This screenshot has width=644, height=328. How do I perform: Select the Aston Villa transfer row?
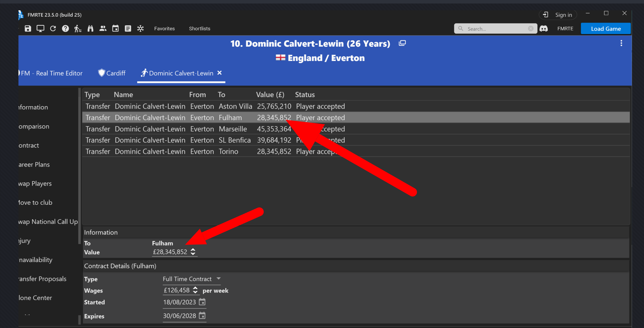click(x=356, y=106)
